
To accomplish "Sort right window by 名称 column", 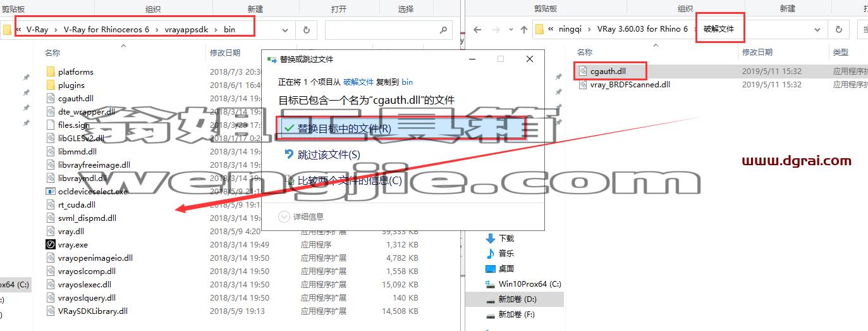I will 585,53.
